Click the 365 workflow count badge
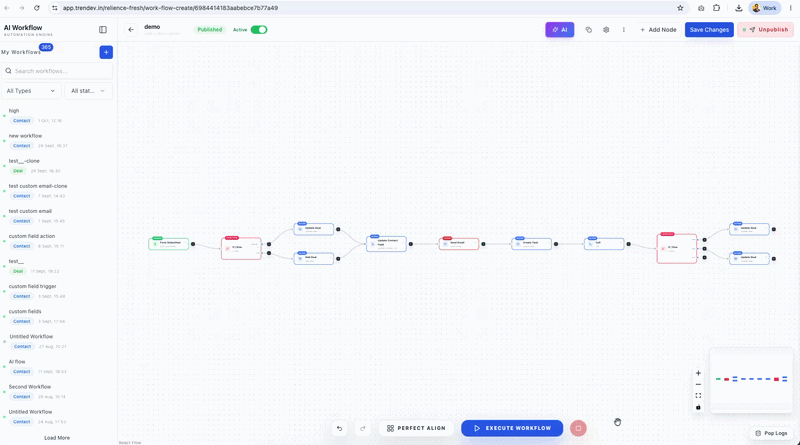Image resolution: width=800 pixels, height=445 pixels. pos(46,47)
